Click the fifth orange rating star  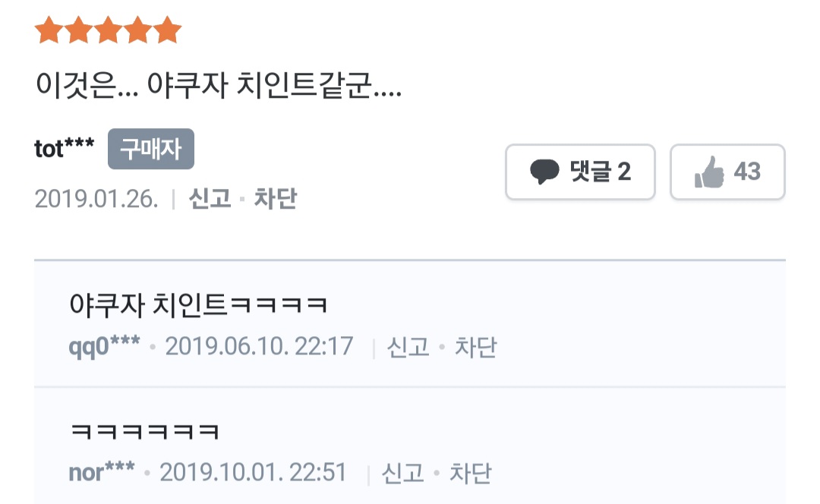167,30
